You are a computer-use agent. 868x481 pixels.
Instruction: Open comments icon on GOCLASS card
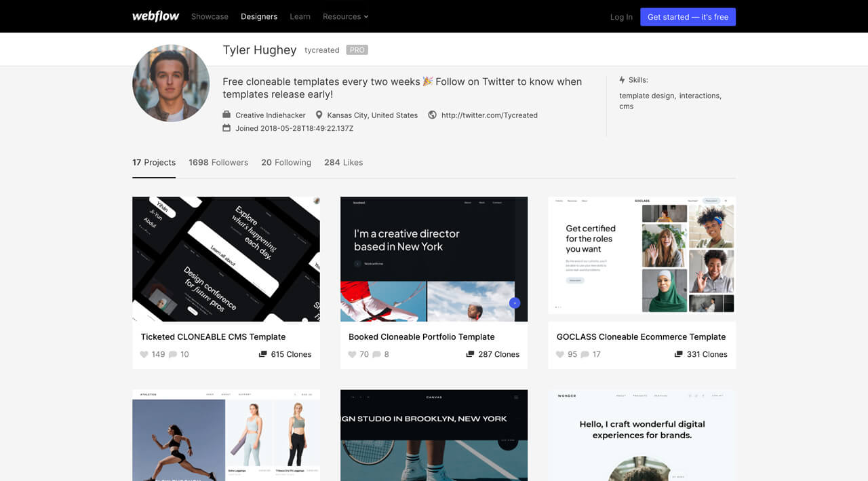[x=585, y=354]
